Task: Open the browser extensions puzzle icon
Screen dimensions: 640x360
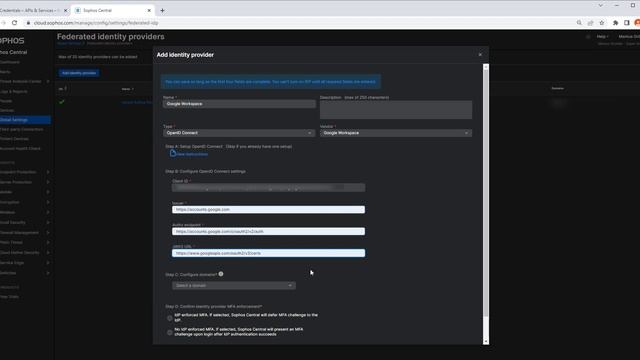Action: (616, 23)
